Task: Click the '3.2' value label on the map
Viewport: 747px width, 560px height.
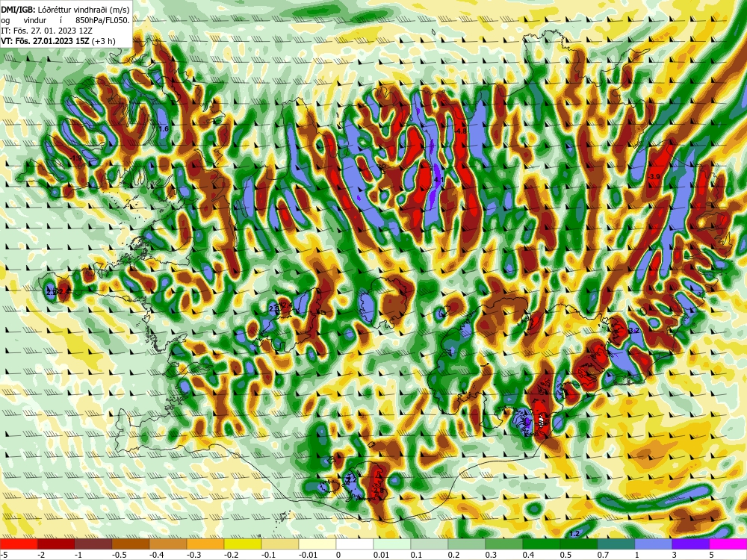Action: click(633, 331)
